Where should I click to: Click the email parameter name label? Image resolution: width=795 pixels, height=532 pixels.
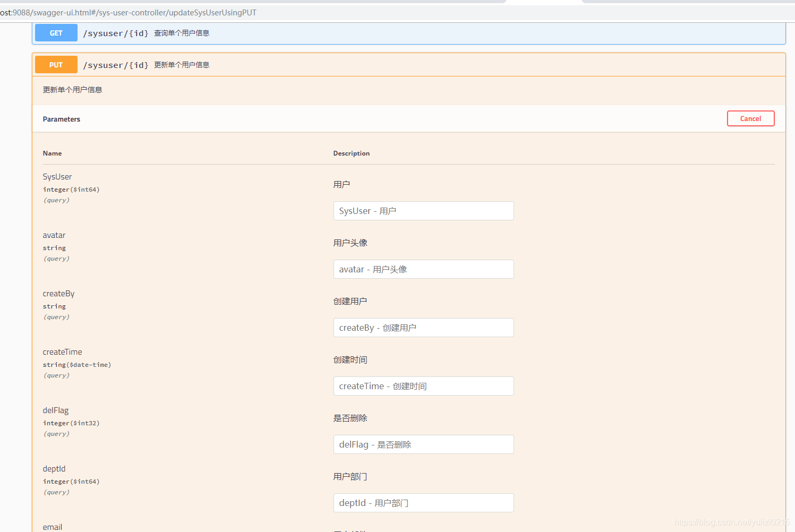click(x=52, y=527)
